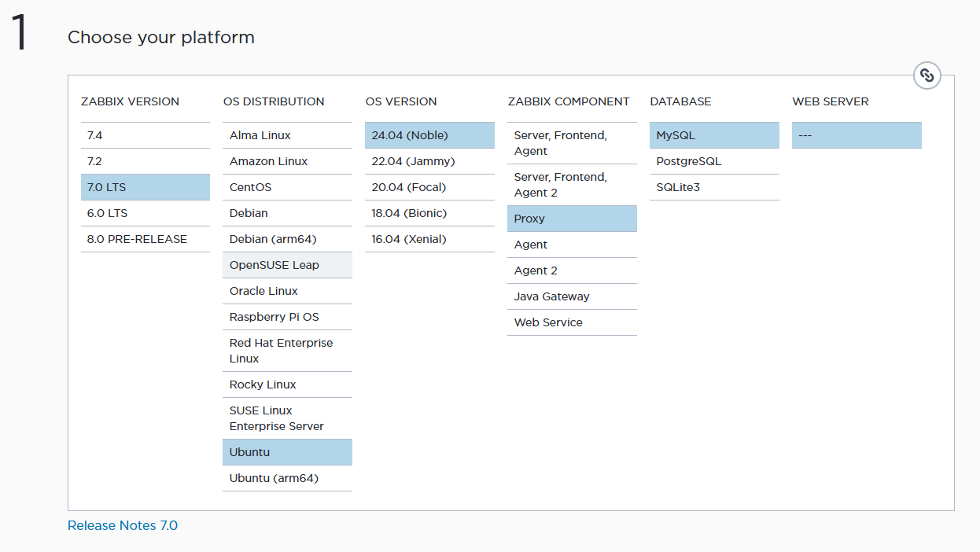Select Web Service component
This screenshot has width=980, height=552.
coord(572,322)
